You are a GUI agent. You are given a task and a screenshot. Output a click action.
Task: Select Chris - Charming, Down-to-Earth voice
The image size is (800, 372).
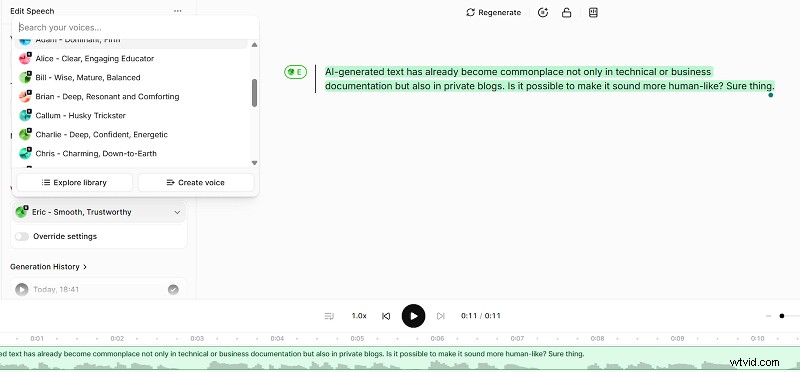coord(132,154)
